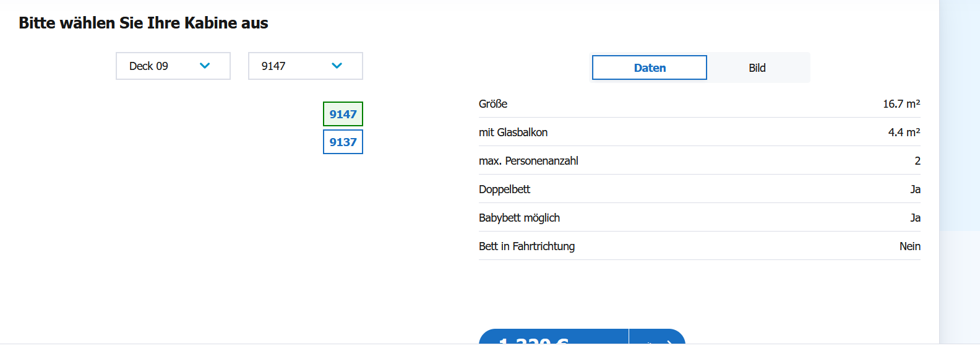Screen dimensions: 980x356
Task: Switch to the Bild tab
Action: click(x=757, y=68)
